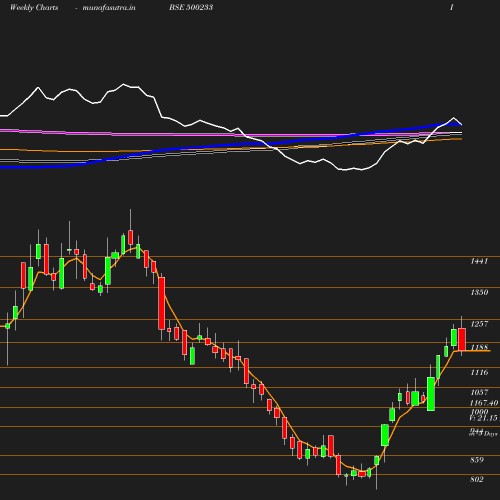Click the 1188 price level label

479,347
